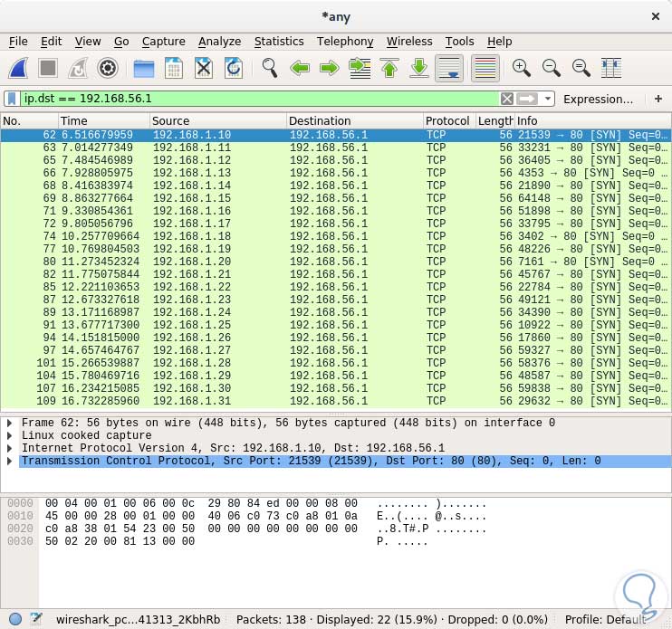Toggle packet list colorize rules button

point(485,68)
